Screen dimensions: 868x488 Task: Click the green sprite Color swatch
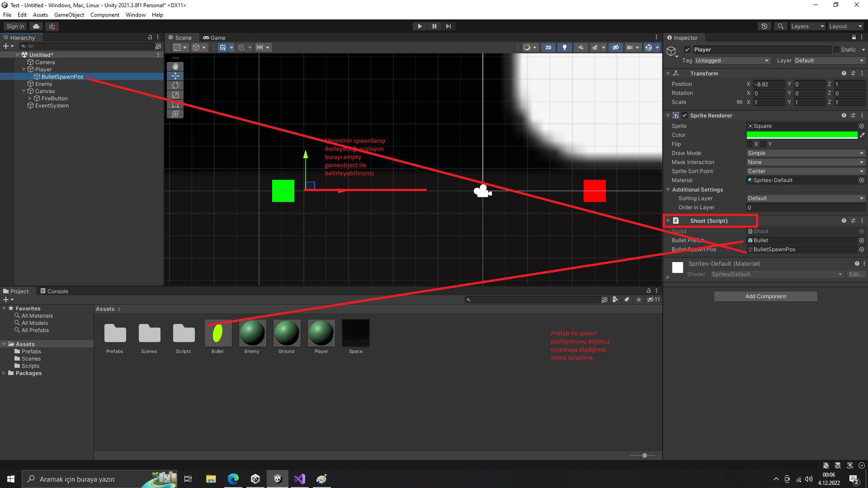tap(802, 135)
